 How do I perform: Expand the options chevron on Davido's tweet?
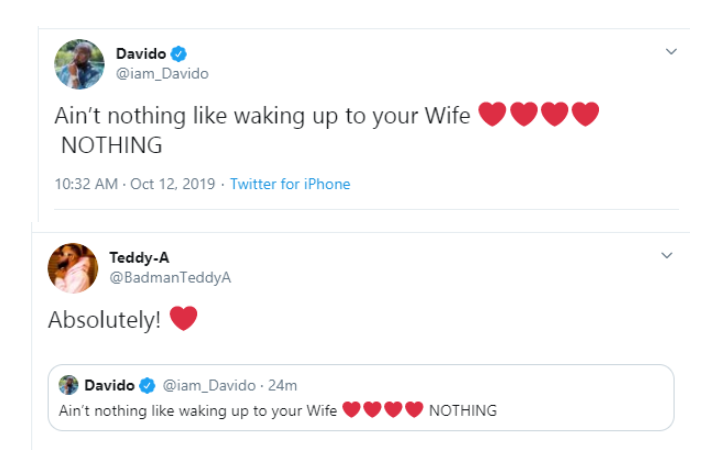(x=670, y=50)
